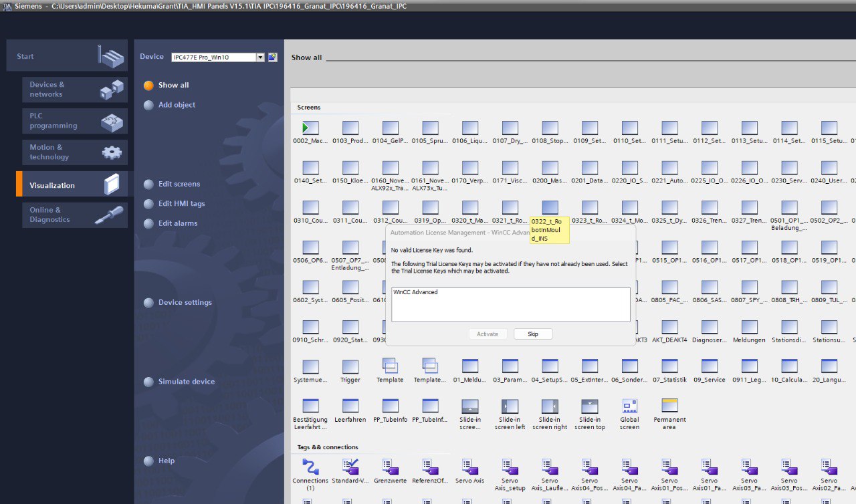
Task: Open Motion & technology portal
Action: point(75,152)
